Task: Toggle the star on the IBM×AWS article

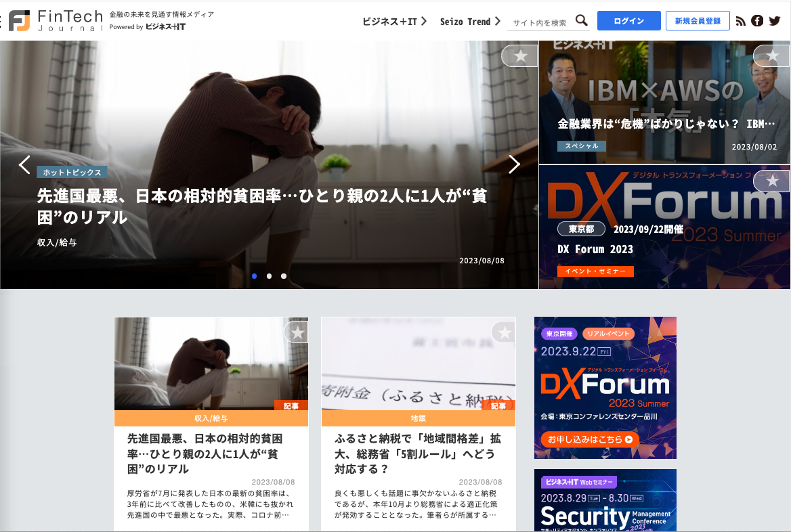Action: (x=771, y=56)
